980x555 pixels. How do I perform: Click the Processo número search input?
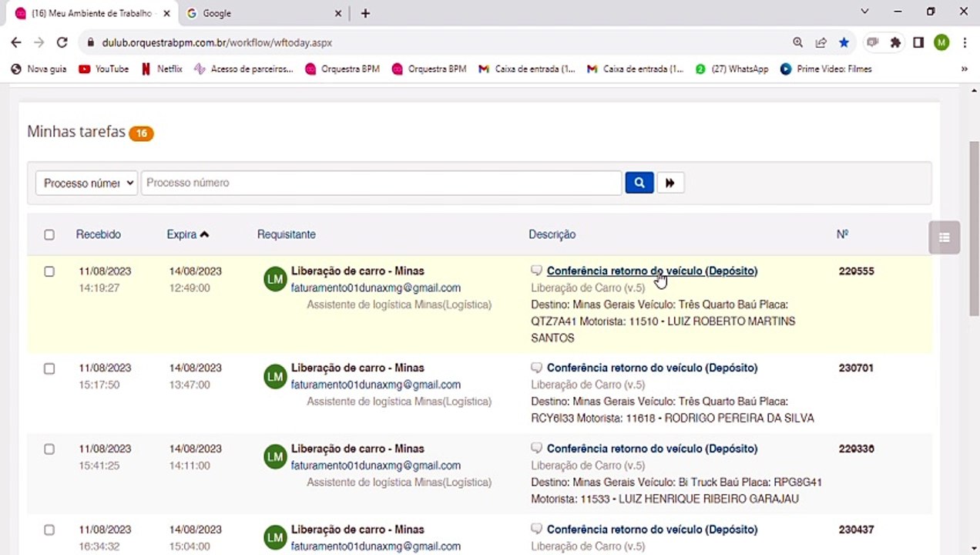click(x=381, y=183)
